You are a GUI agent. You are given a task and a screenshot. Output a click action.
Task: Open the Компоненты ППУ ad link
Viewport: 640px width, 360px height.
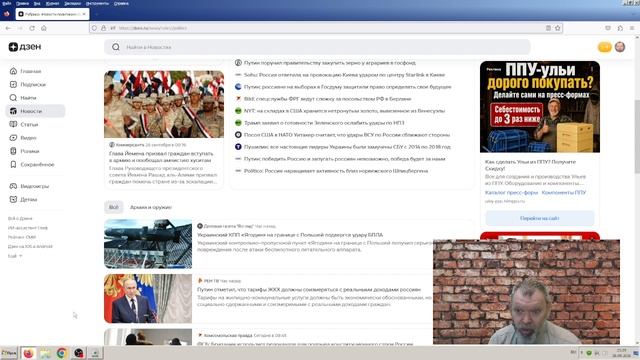tap(564, 192)
